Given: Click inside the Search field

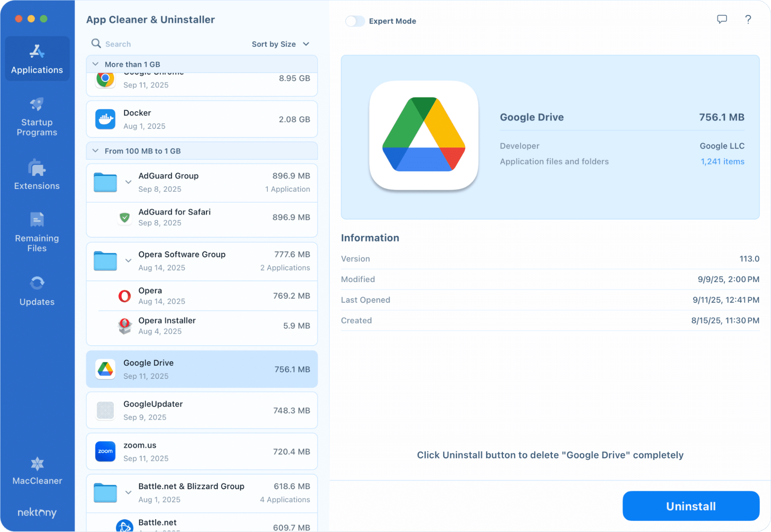Looking at the screenshot, I should [127, 44].
